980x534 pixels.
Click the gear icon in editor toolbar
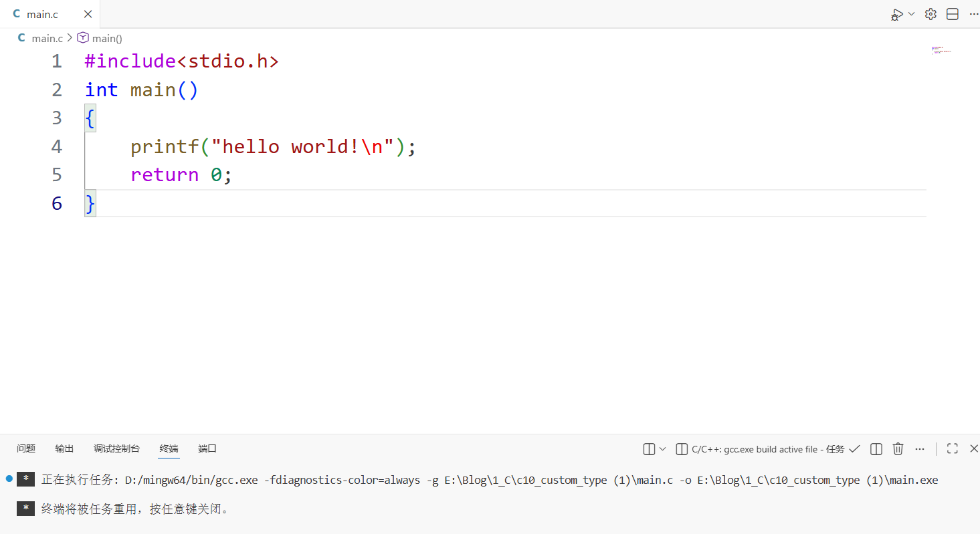(x=930, y=14)
